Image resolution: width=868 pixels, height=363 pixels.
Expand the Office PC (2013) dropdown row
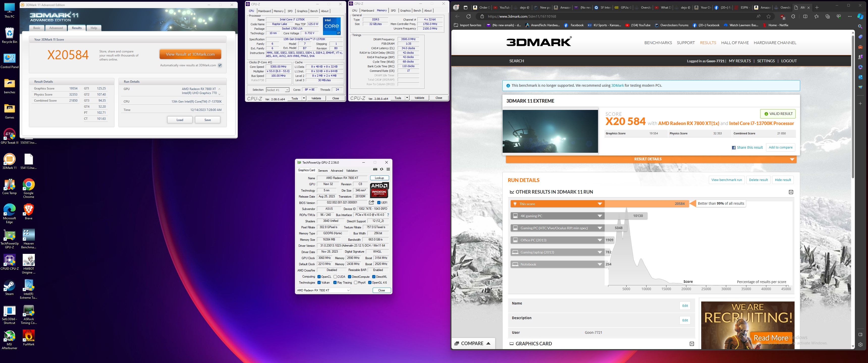coord(557,240)
